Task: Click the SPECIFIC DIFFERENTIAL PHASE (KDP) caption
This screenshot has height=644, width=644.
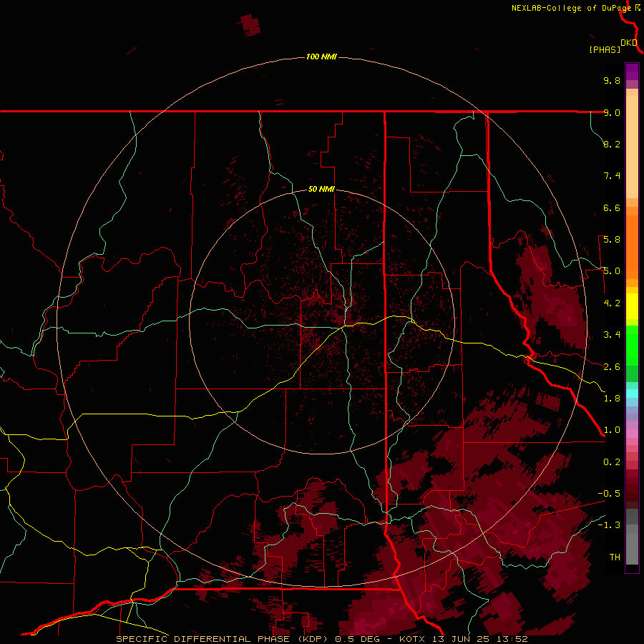Action: pos(223,639)
